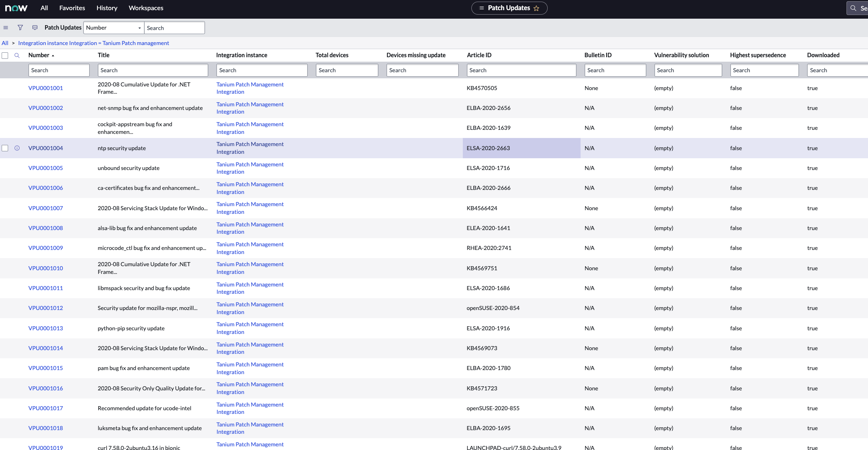
Task: Click the global search magnifier icon
Action: click(x=853, y=8)
